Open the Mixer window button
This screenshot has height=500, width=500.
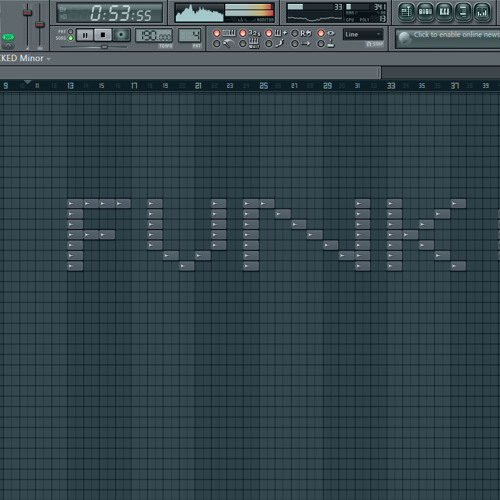click(x=482, y=12)
